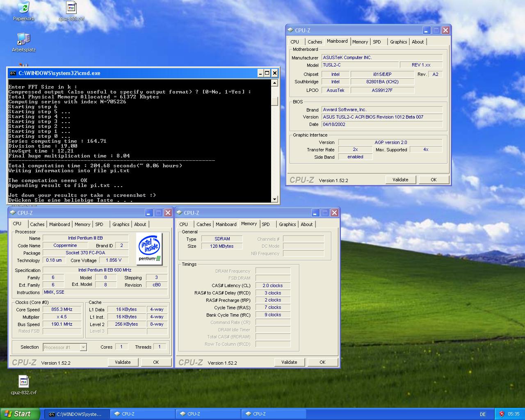
Task: Open Graphics tab in CPU window
Action: pyautogui.click(x=121, y=224)
